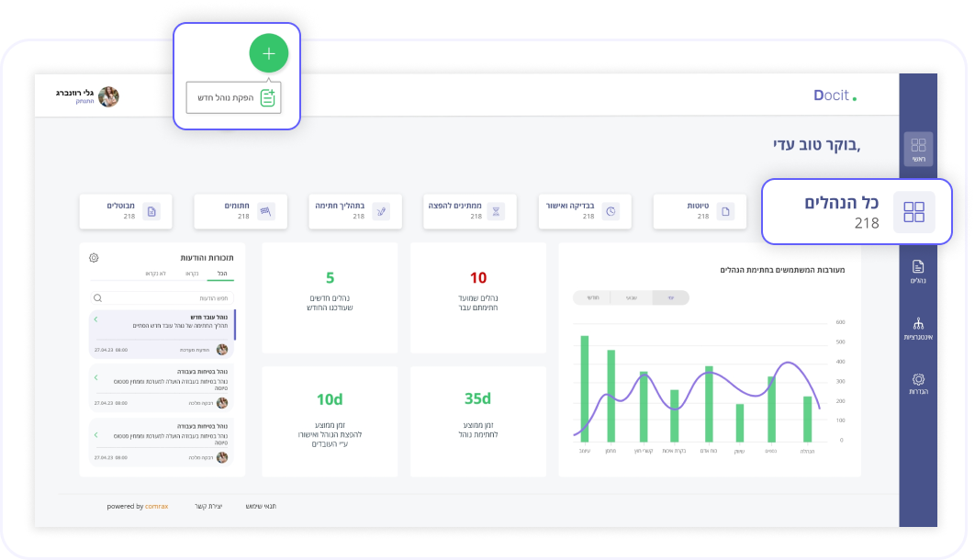The width and height of the screenshot is (975, 560).
Task: Open the אינטגרציות integrations sidebar icon
Action: [x=918, y=328]
